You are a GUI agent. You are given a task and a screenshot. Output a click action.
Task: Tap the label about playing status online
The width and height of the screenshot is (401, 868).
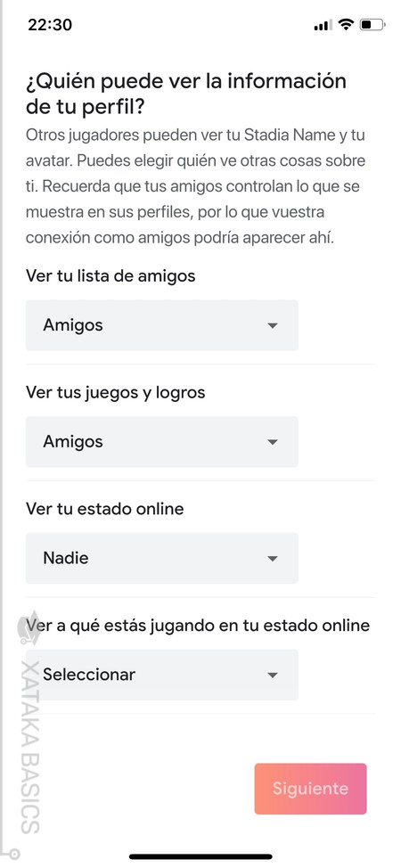(x=198, y=626)
